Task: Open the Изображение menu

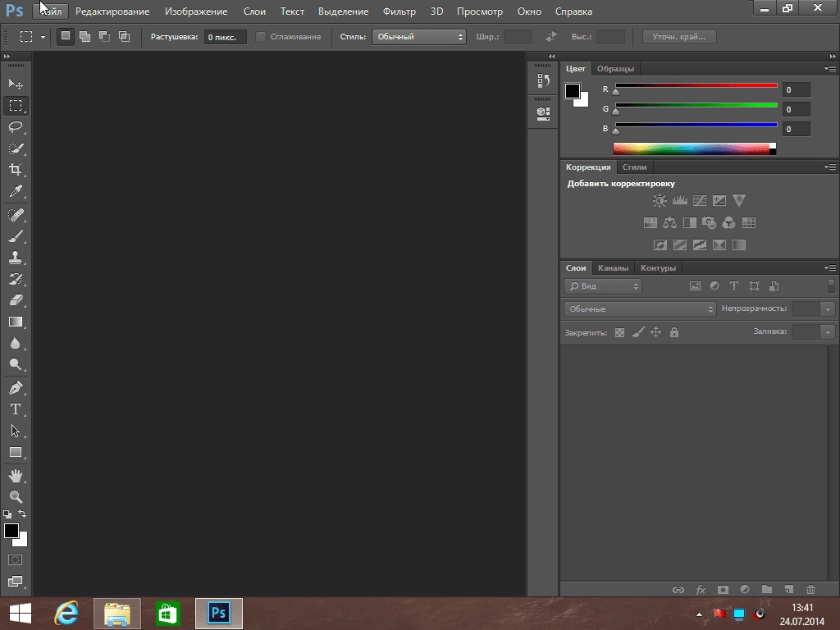Action: point(196,11)
